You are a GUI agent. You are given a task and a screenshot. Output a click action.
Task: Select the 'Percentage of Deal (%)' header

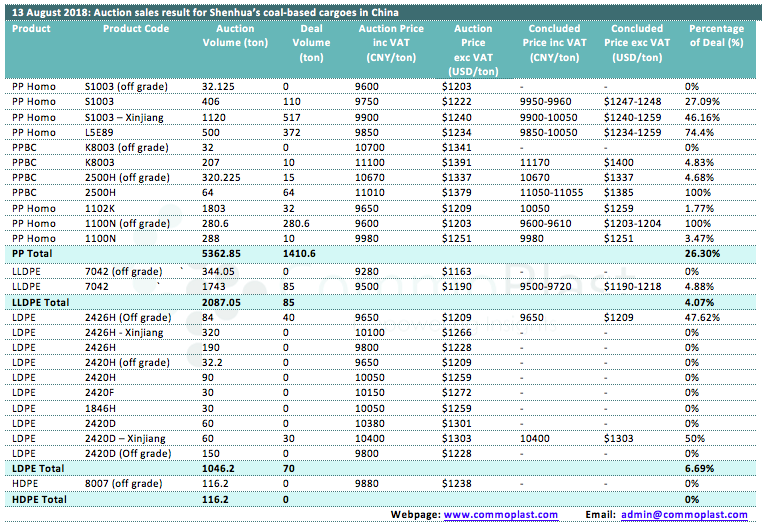coord(716,36)
